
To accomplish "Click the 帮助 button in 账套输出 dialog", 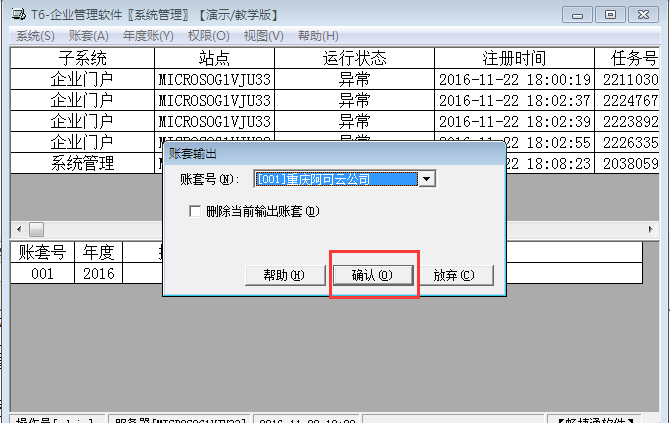I will [x=284, y=274].
